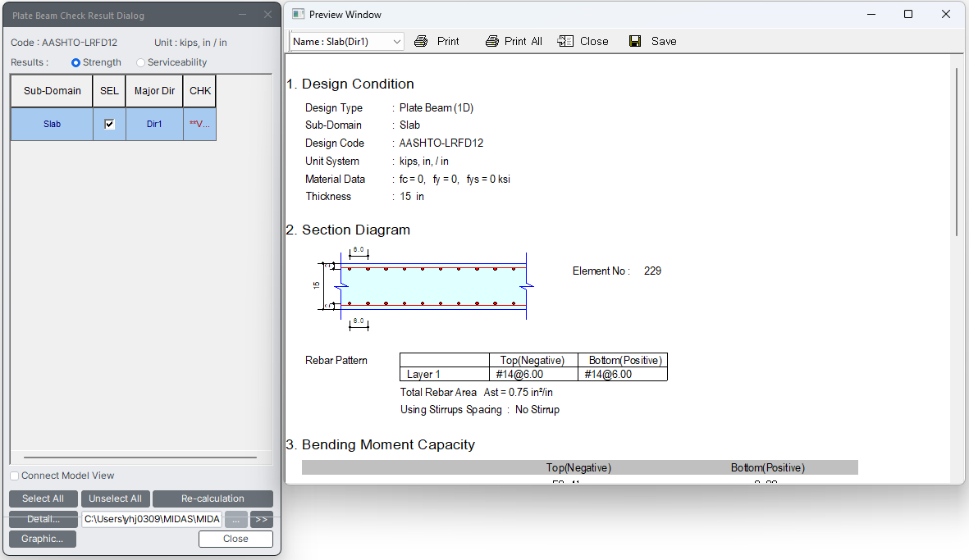Select the Slab sub-domain cell
Image resolution: width=969 pixels, height=560 pixels.
click(x=52, y=124)
